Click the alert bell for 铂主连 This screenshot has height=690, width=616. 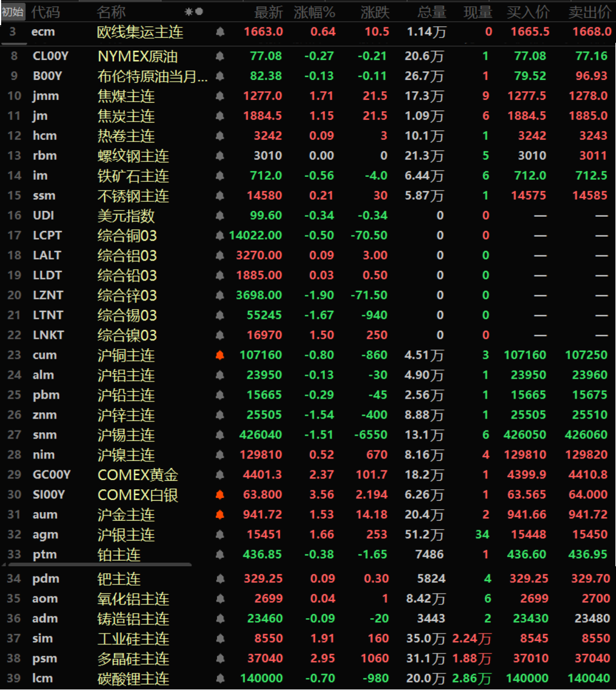point(220,555)
